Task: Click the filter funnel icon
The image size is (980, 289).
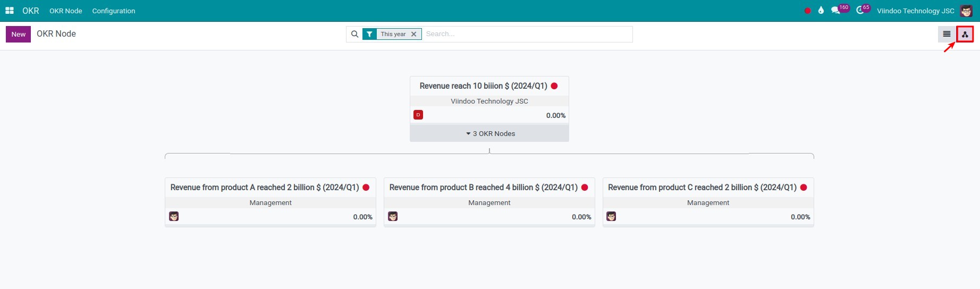Action: coord(369,34)
